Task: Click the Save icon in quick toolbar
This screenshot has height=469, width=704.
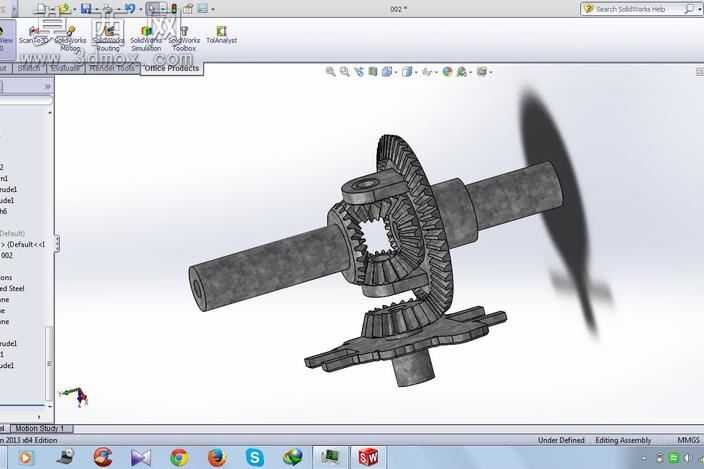Action: click(x=86, y=9)
